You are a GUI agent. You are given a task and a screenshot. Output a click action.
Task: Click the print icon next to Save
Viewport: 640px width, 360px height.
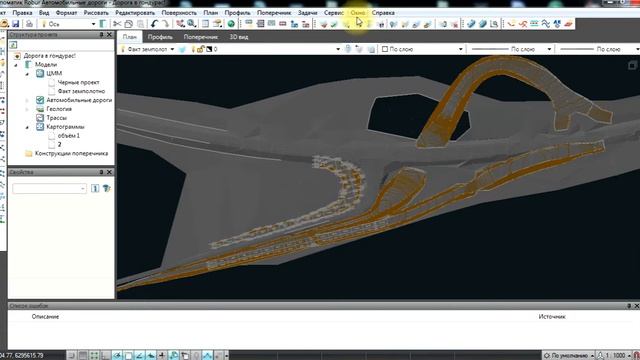tap(29, 24)
